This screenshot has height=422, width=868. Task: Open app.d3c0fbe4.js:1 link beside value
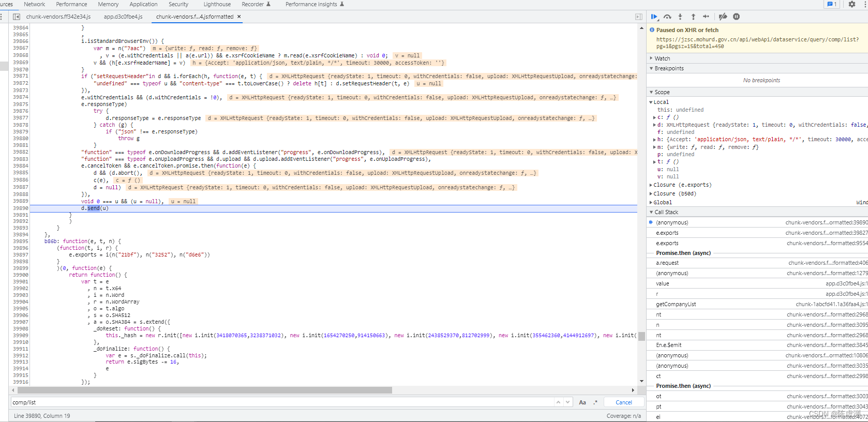[847, 284]
